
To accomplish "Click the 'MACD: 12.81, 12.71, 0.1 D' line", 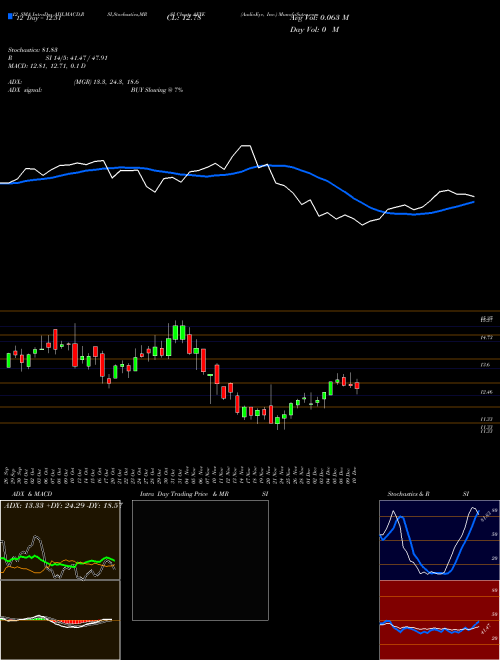I will [47, 66].
